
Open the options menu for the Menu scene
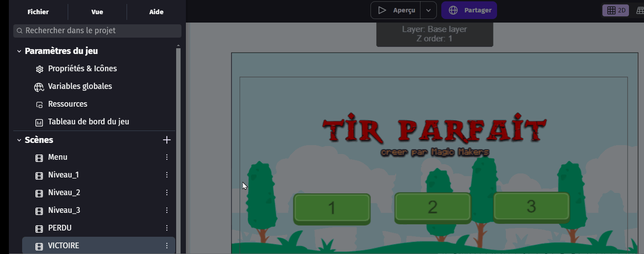[x=167, y=157]
